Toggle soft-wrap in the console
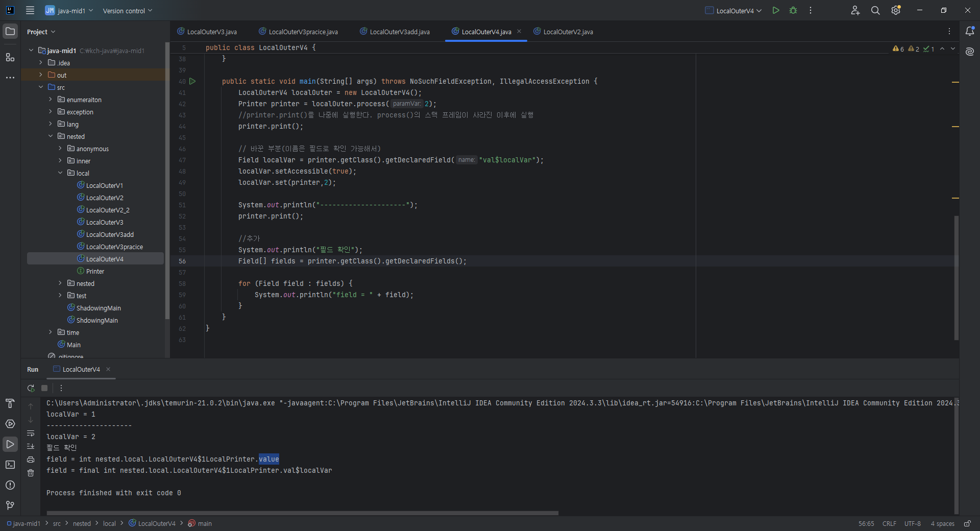The width and height of the screenshot is (980, 531). click(x=31, y=433)
